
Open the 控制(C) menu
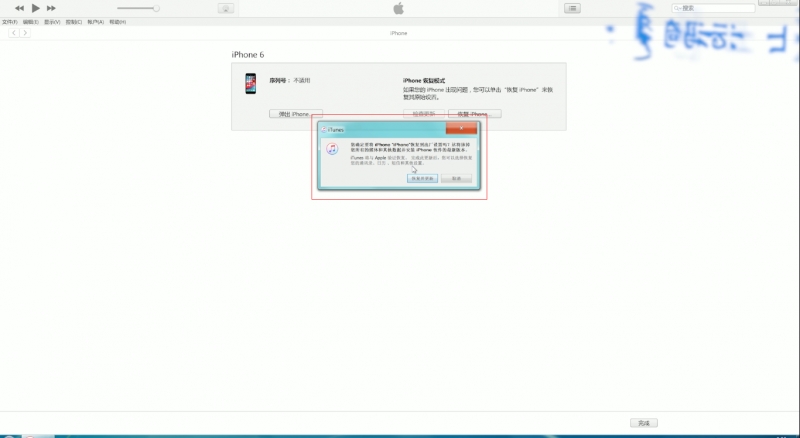point(74,22)
